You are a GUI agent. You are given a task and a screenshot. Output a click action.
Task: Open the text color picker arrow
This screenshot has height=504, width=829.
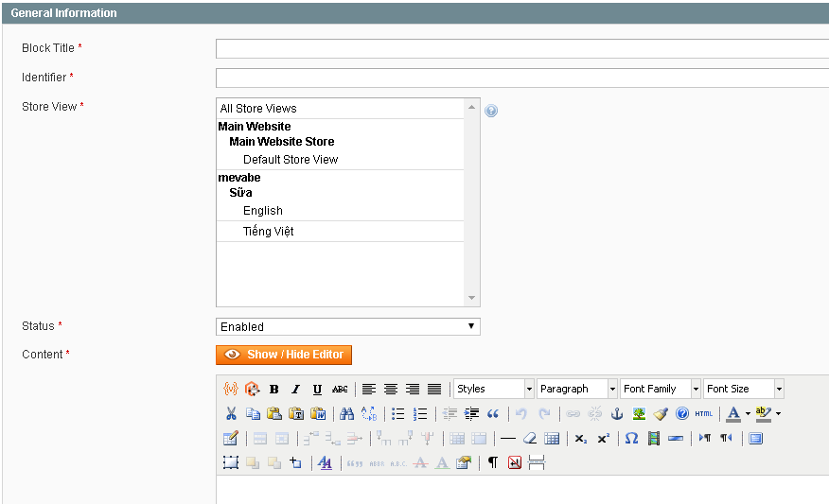point(747,413)
